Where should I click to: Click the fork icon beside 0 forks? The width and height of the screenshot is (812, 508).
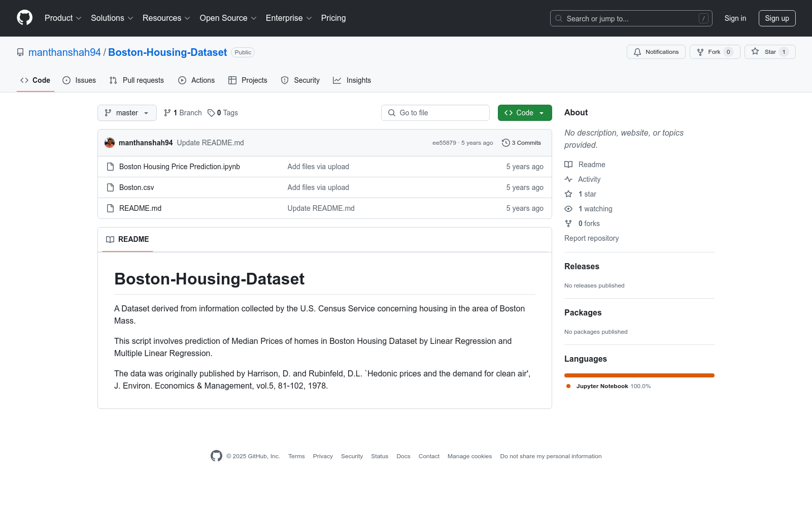[x=568, y=224]
